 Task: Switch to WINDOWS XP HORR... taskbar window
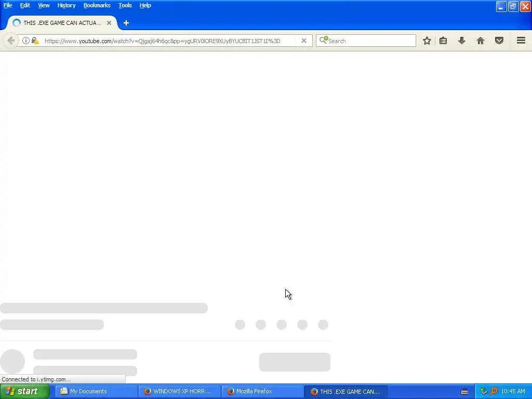pos(179,392)
